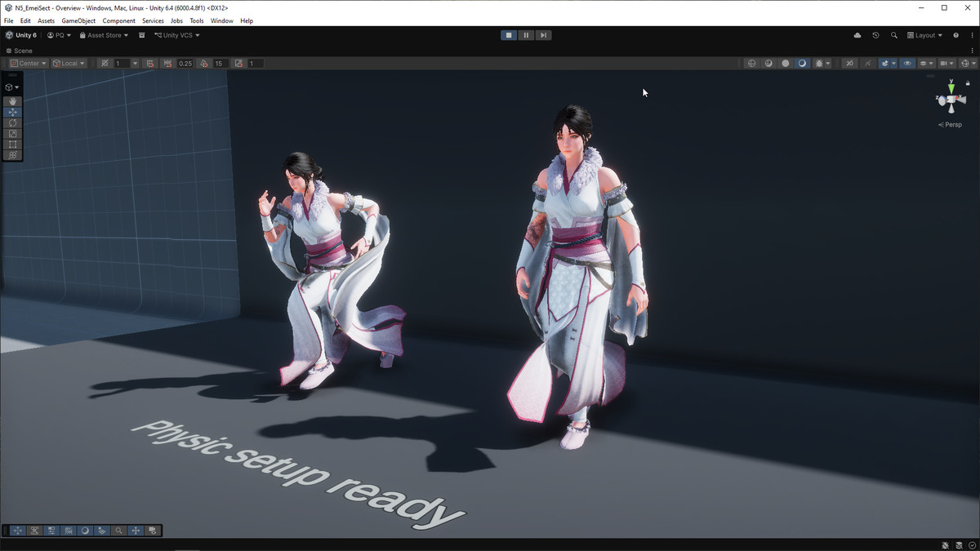The height and width of the screenshot is (551, 980).
Task: Open the cube tool-context dropdown
Action: pyautogui.click(x=12, y=87)
